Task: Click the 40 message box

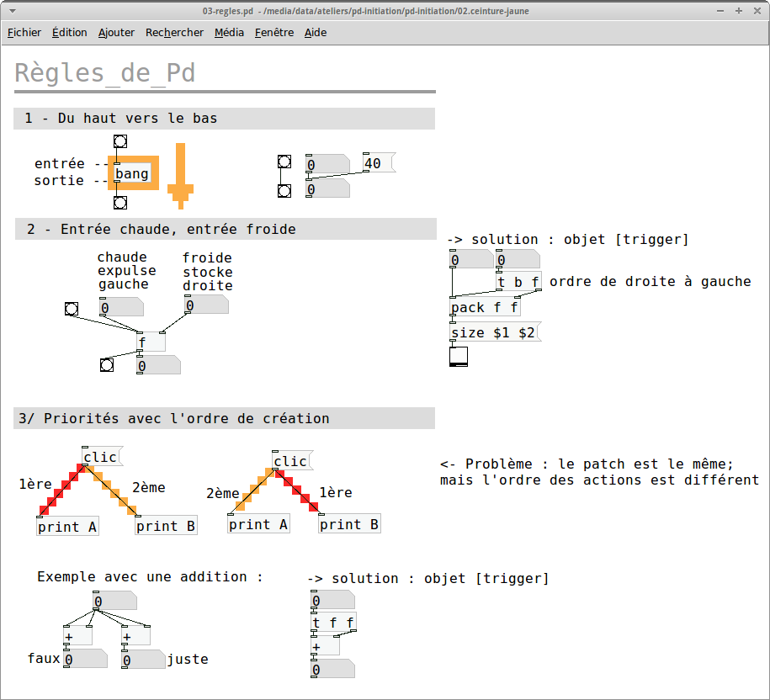Action: 379,162
